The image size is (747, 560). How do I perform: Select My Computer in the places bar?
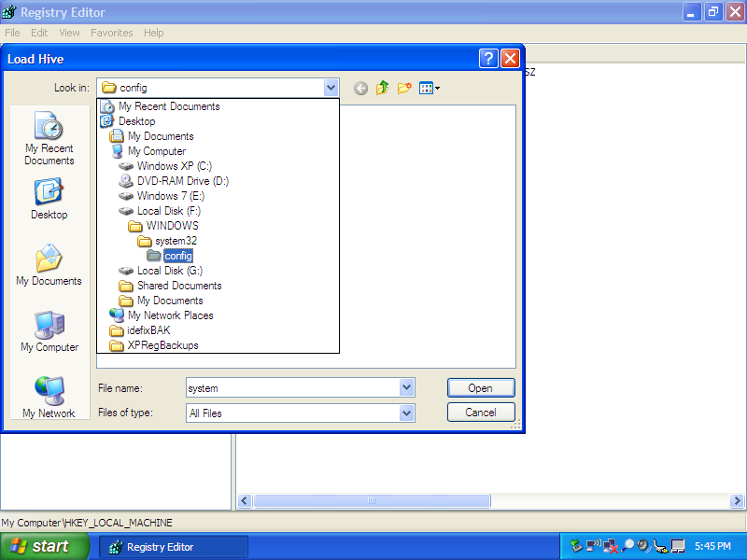tap(49, 332)
